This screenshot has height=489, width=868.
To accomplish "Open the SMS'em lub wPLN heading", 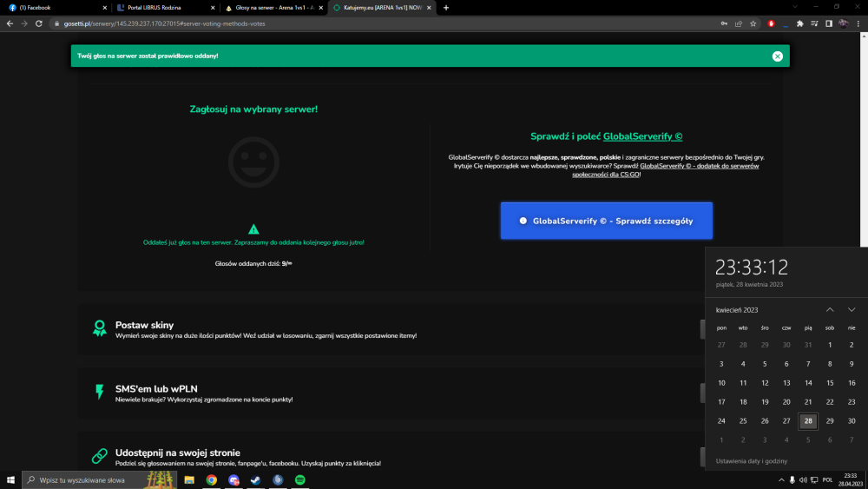I will [x=156, y=389].
